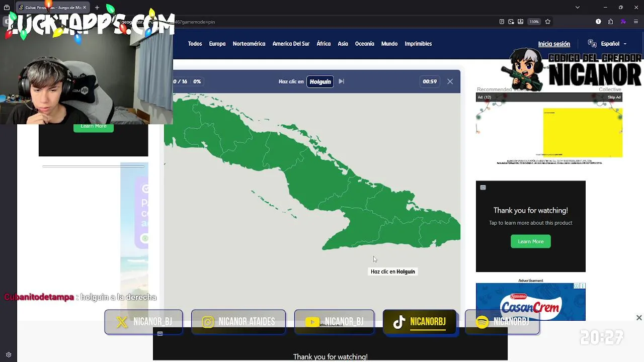Image resolution: width=644 pixels, height=362 pixels.
Task: Click the install site icon in address bar
Action: click(520, 22)
